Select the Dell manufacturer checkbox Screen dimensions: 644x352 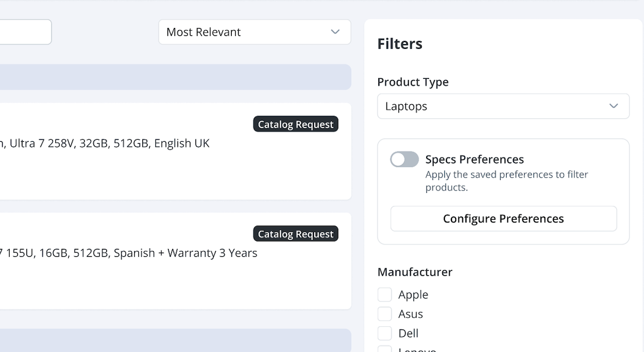coord(385,333)
